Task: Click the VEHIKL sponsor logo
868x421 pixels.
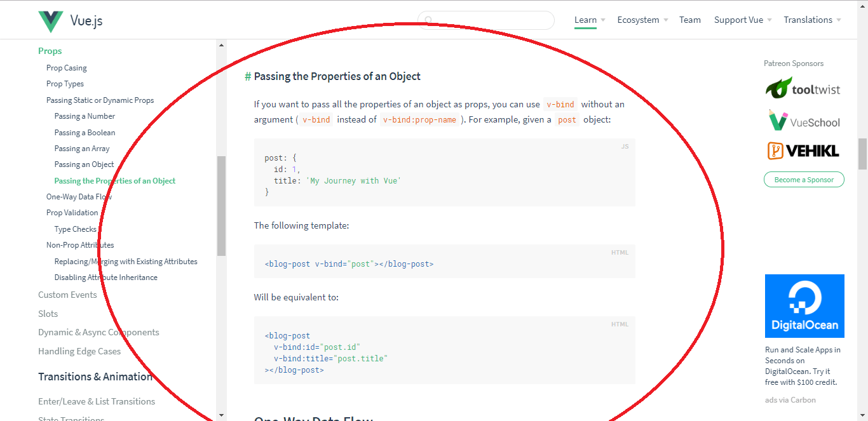Action: click(x=803, y=151)
